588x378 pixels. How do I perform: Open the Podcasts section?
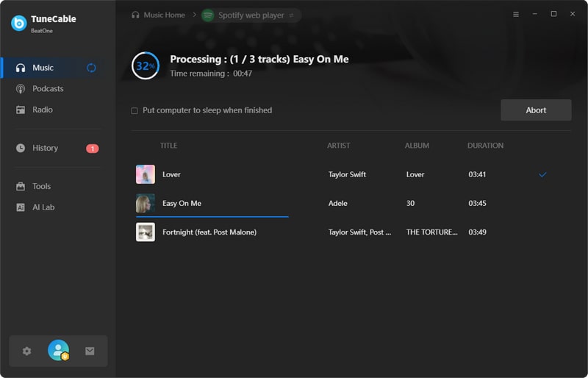pos(48,88)
